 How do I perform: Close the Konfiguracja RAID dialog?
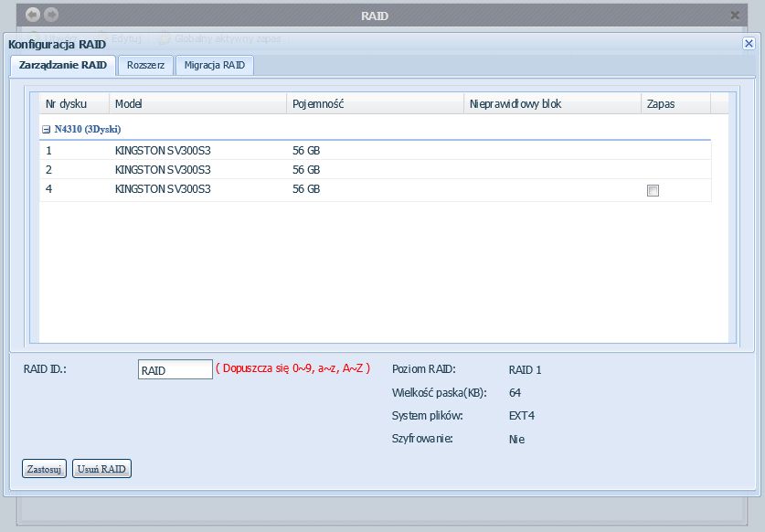coord(749,44)
